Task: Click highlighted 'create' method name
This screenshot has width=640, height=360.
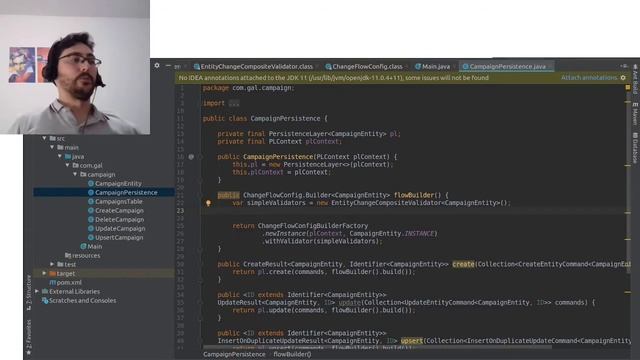Action: point(463,264)
